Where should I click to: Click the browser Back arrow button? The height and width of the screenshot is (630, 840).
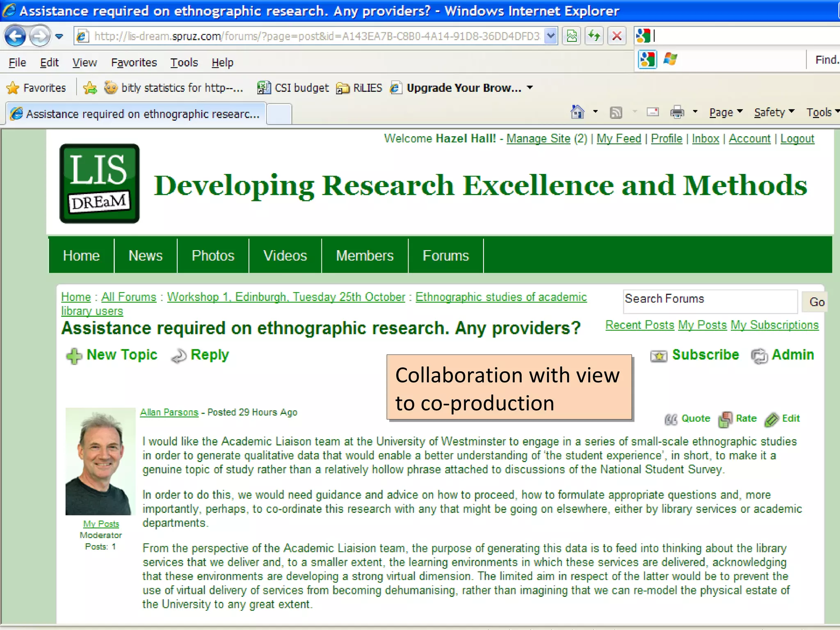pos(16,36)
